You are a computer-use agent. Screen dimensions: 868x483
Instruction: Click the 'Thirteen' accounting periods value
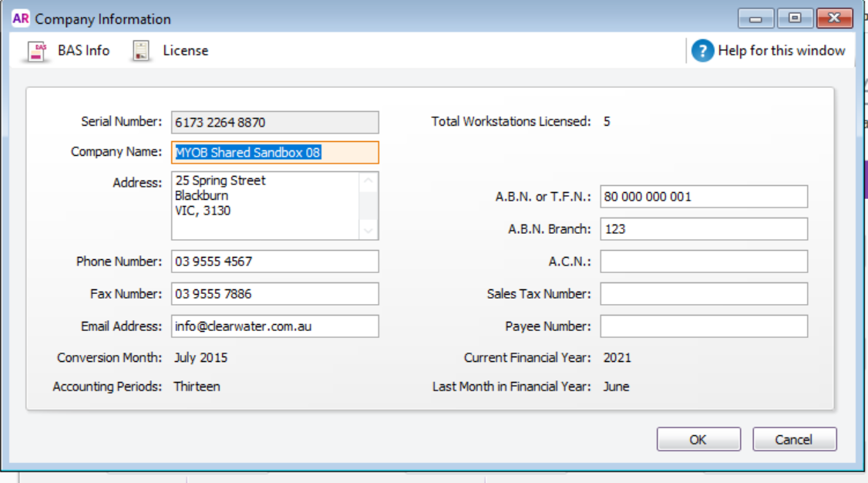[197, 387]
